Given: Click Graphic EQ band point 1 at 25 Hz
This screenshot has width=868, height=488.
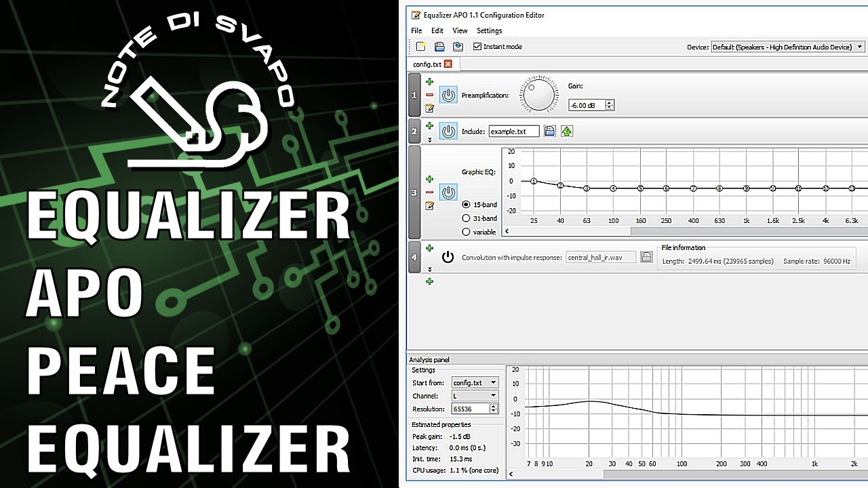Looking at the screenshot, I should (534, 181).
